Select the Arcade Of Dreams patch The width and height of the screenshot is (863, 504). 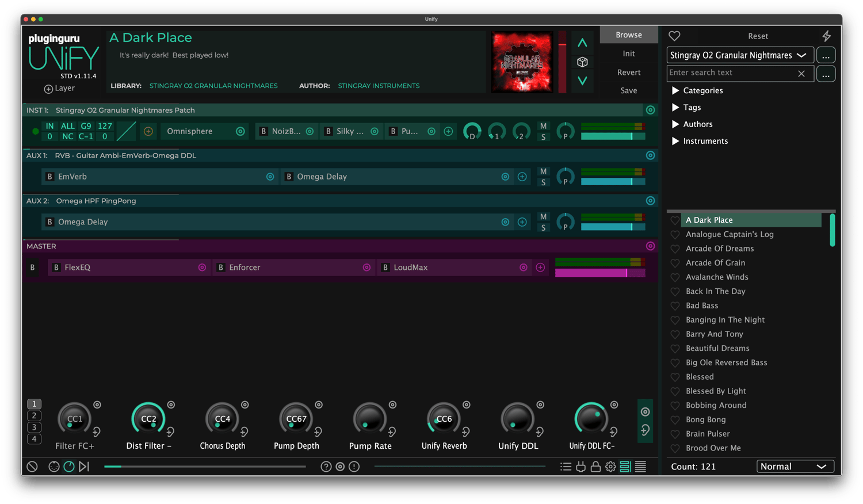pos(719,249)
